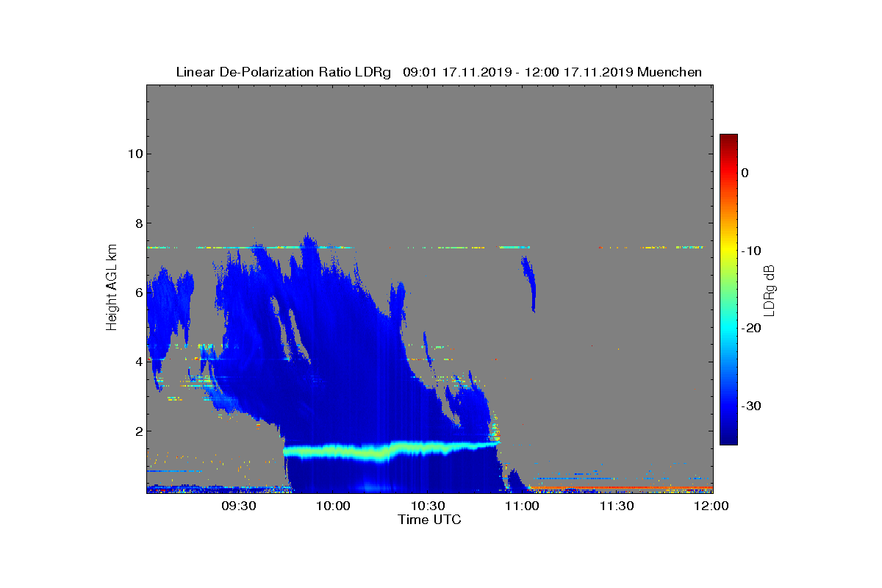Screen dimensions: 882x588
Task: Click the height tick label '6'
Action: pyautogui.click(x=137, y=293)
